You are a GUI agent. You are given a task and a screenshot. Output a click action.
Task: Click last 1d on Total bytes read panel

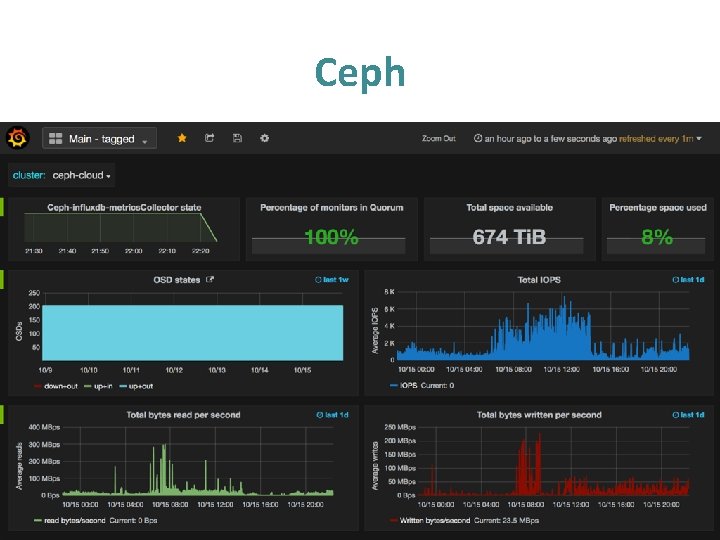tap(332, 415)
